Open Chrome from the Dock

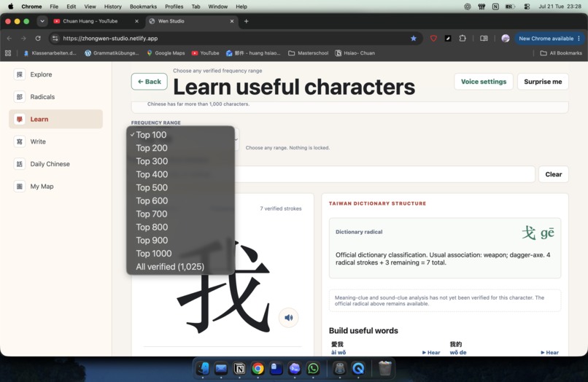(x=258, y=368)
